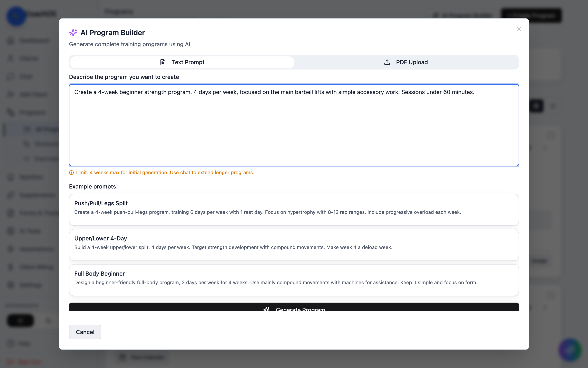
Task: Select the Push/Pull/Legs Split example prompt
Action: [x=294, y=210]
